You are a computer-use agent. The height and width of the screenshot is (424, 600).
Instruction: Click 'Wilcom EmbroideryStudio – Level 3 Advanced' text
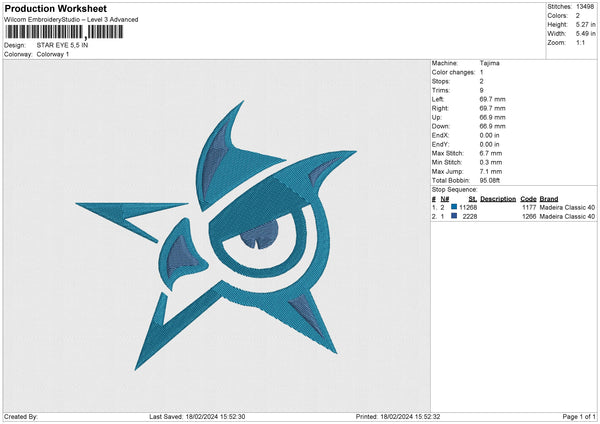point(71,20)
